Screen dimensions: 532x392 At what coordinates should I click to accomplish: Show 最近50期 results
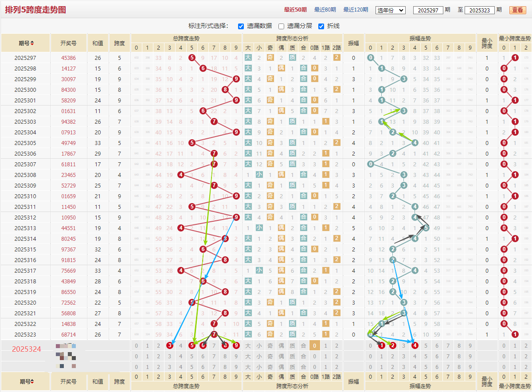295,10
